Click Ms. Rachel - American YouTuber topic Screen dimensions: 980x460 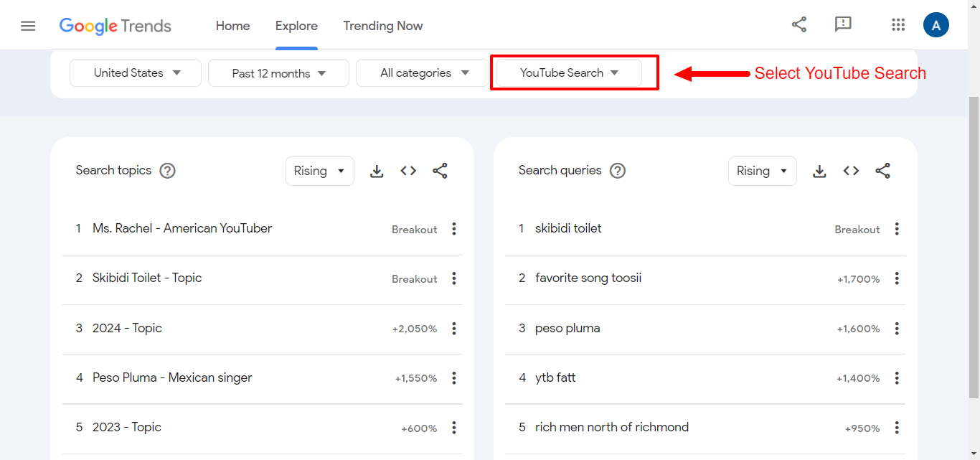(x=182, y=228)
